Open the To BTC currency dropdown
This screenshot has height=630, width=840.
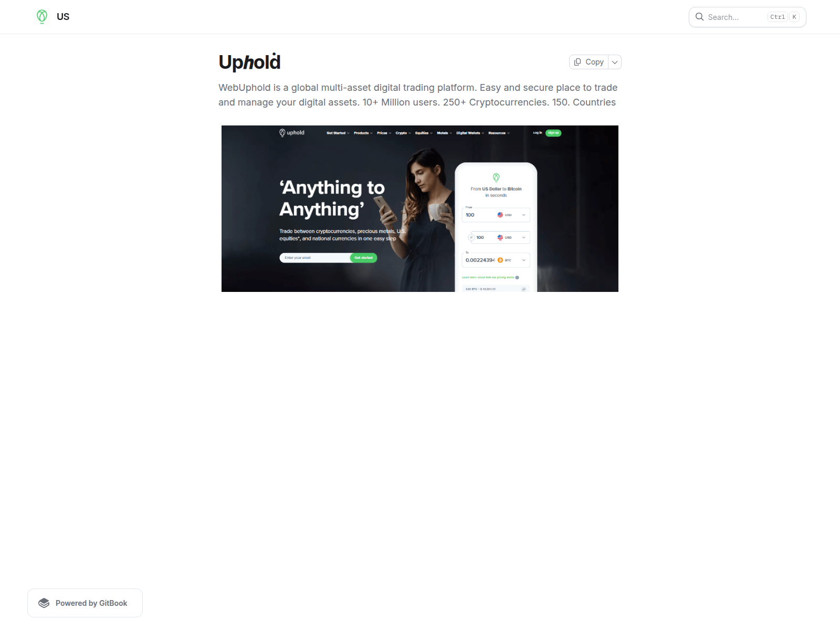click(523, 260)
